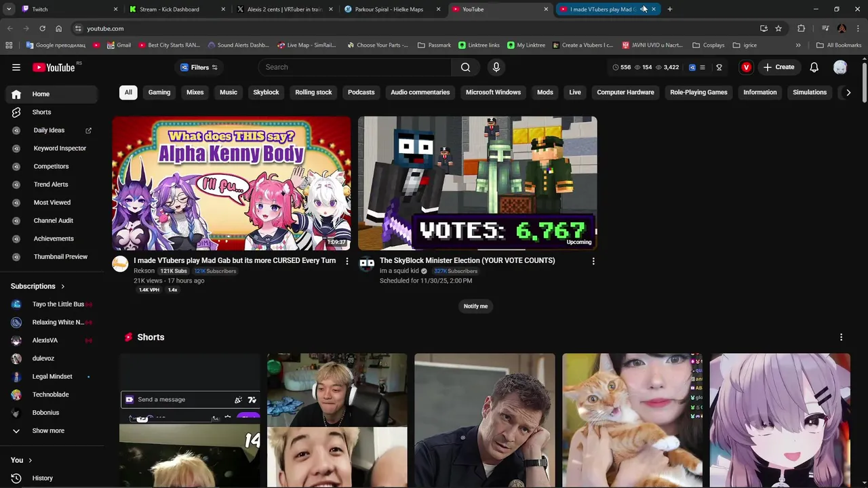Open the Mad Gab video thumbnail
The image size is (868, 488).
point(231,183)
